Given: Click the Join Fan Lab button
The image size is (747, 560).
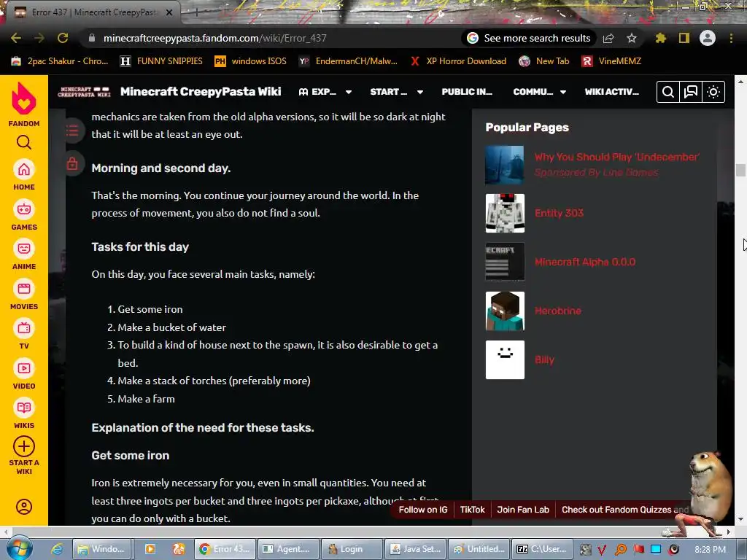Looking at the screenshot, I should coord(523,510).
